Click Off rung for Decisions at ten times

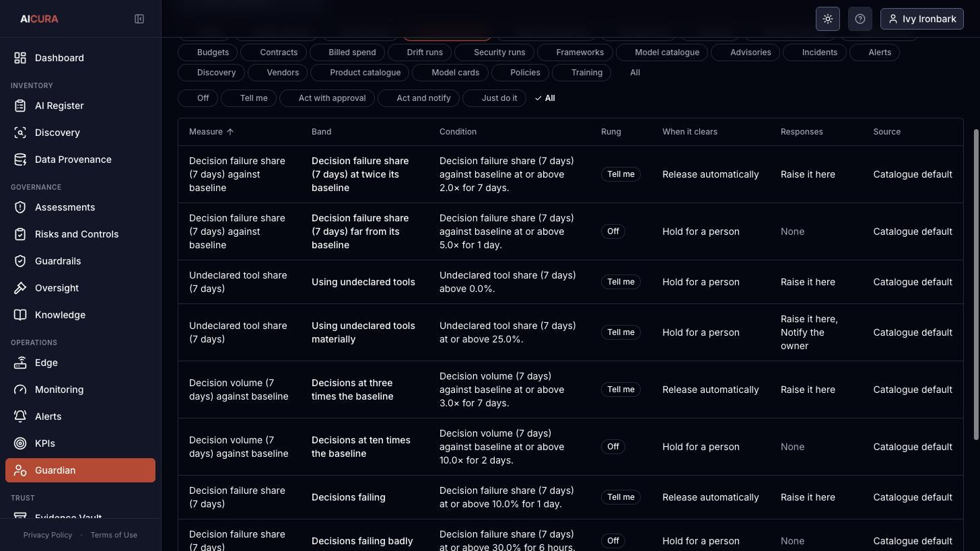[x=612, y=447]
